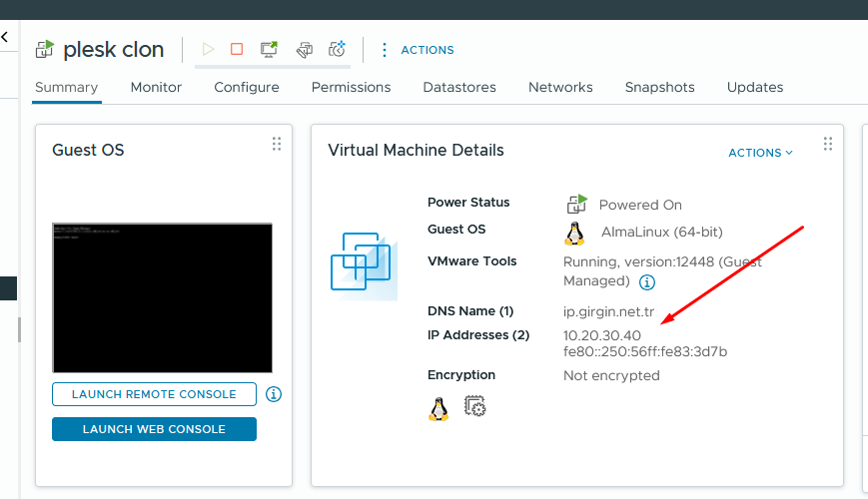Switch to the Monitor tab
Viewport: 868px width, 499px height.
(156, 88)
